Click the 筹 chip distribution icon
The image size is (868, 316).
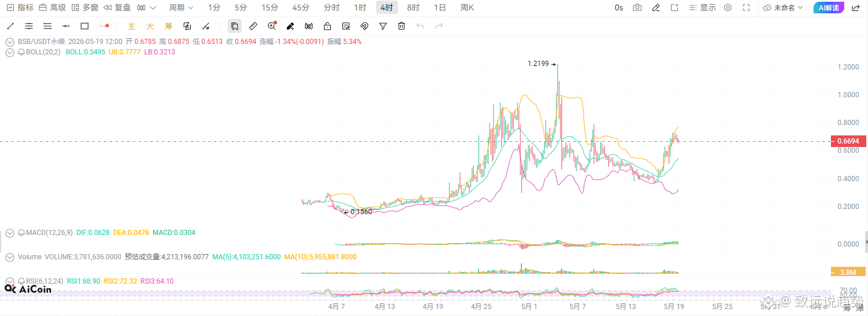pyautogui.click(x=168, y=26)
